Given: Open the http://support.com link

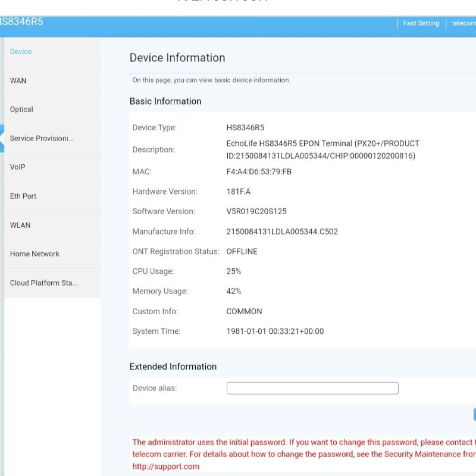Looking at the screenshot, I should coord(165,466).
